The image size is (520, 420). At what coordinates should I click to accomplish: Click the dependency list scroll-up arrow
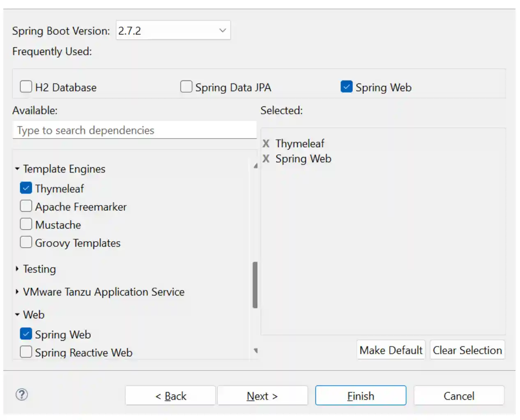tap(255, 166)
